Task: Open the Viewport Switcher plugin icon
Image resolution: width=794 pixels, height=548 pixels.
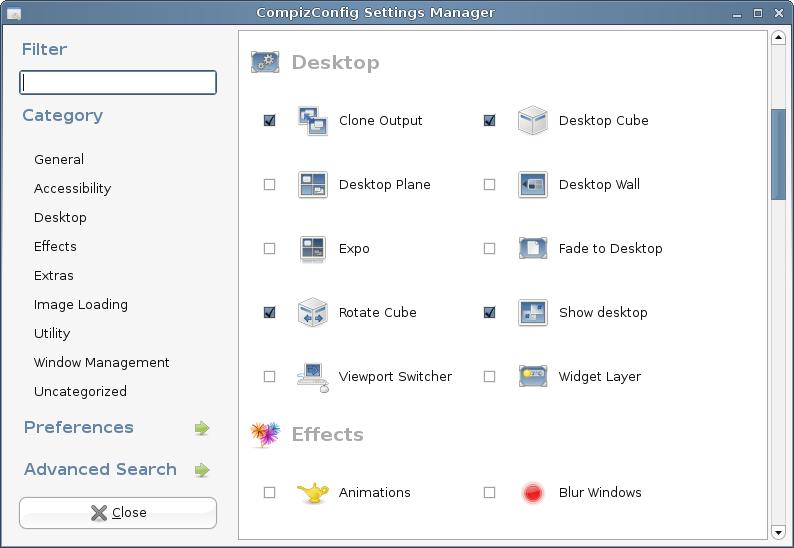Action: pos(312,377)
